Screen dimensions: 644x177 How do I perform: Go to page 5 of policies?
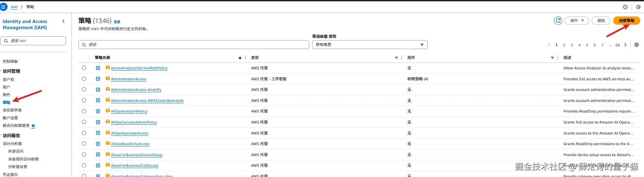[x=587, y=45]
